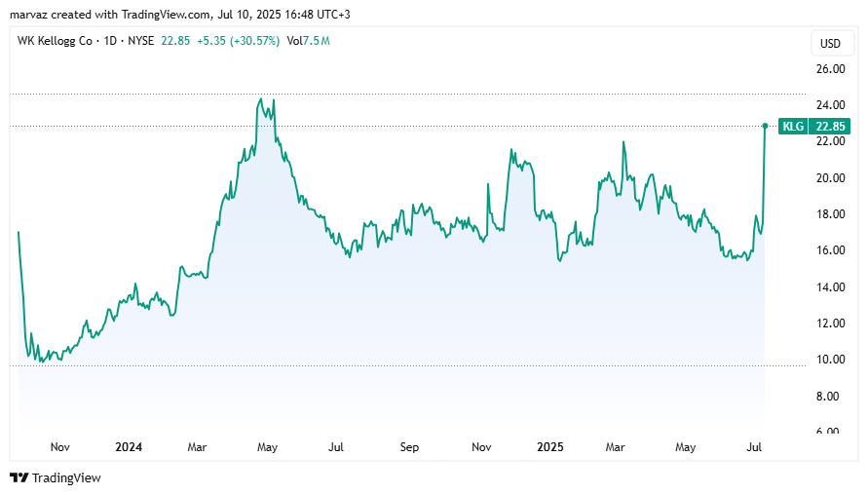Click the TradingView logo icon

pyautogui.click(x=19, y=477)
